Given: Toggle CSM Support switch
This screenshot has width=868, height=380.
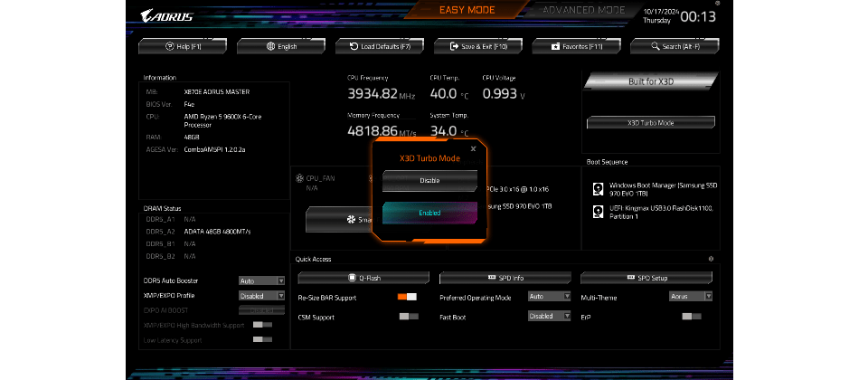Looking at the screenshot, I should click(x=408, y=317).
